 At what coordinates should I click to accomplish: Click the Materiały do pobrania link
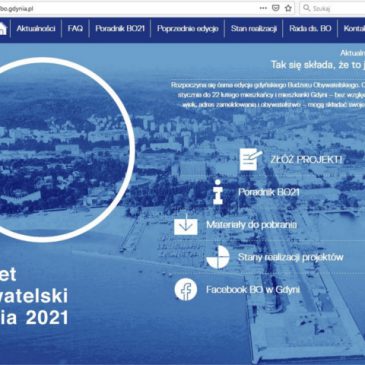click(252, 225)
